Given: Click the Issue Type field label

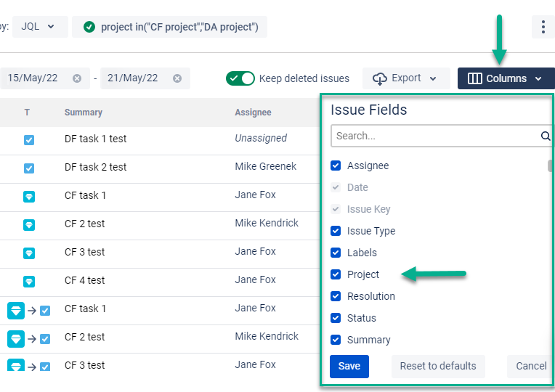Looking at the screenshot, I should click(x=371, y=232).
